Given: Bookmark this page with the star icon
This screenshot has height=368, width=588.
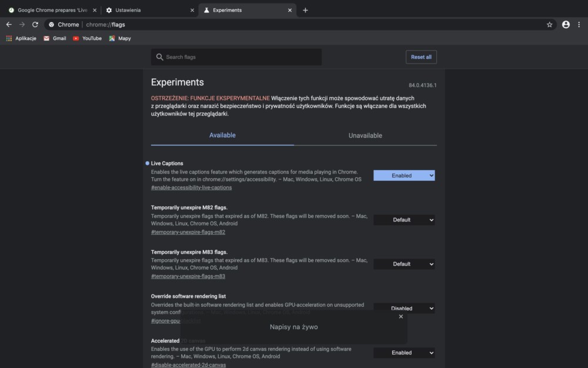Looking at the screenshot, I should point(549,24).
